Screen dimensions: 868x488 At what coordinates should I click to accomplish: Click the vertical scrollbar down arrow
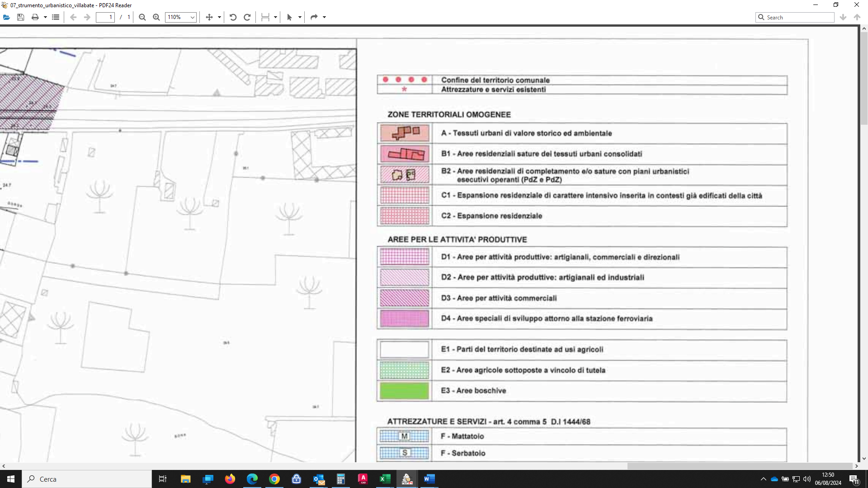[864, 459]
